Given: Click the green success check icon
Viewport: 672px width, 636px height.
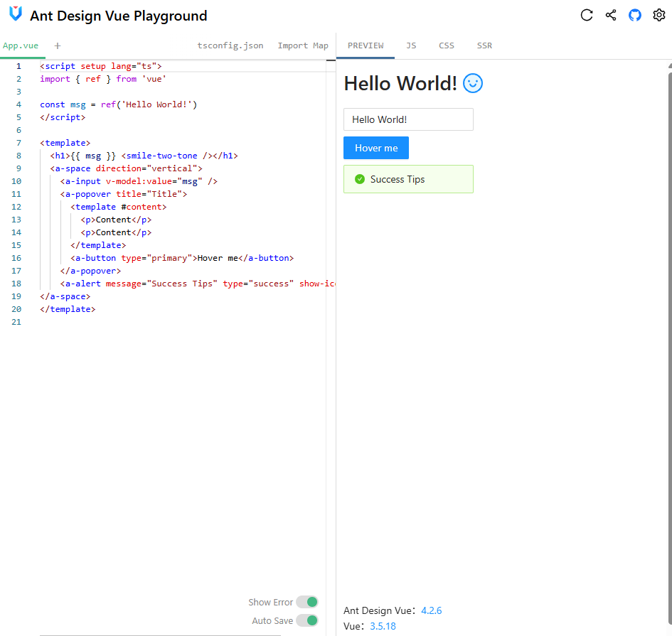Looking at the screenshot, I should 360,179.
